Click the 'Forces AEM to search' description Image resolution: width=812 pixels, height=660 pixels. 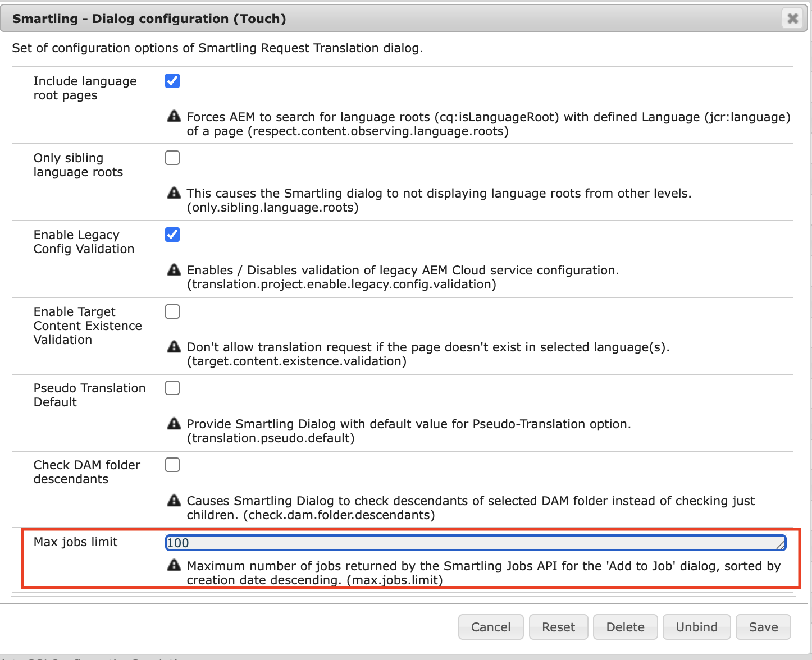click(489, 124)
